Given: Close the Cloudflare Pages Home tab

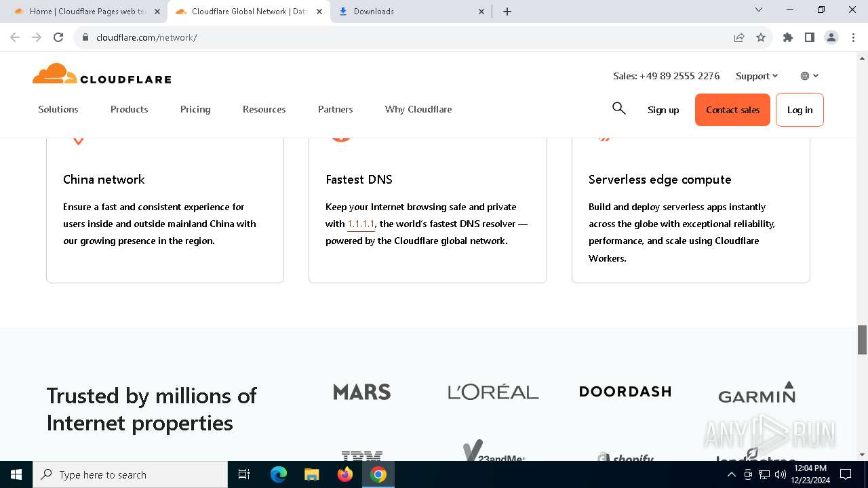Looking at the screenshot, I should (157, 12).
